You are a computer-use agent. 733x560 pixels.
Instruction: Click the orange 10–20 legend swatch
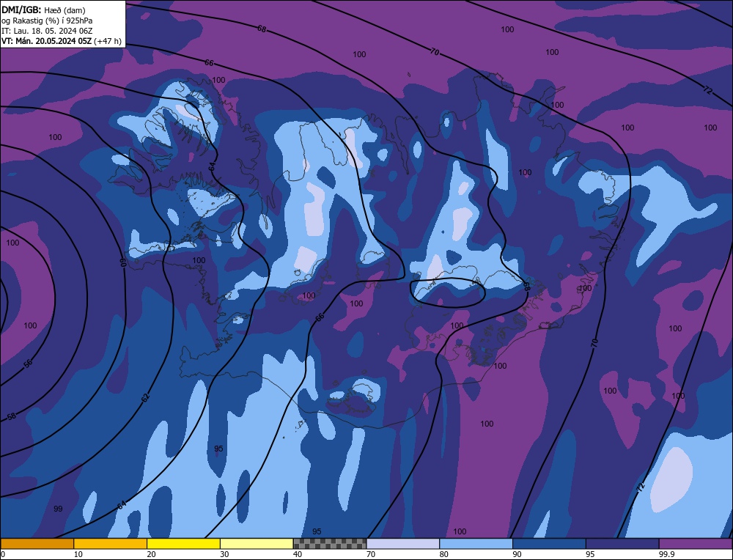[111, 543]
